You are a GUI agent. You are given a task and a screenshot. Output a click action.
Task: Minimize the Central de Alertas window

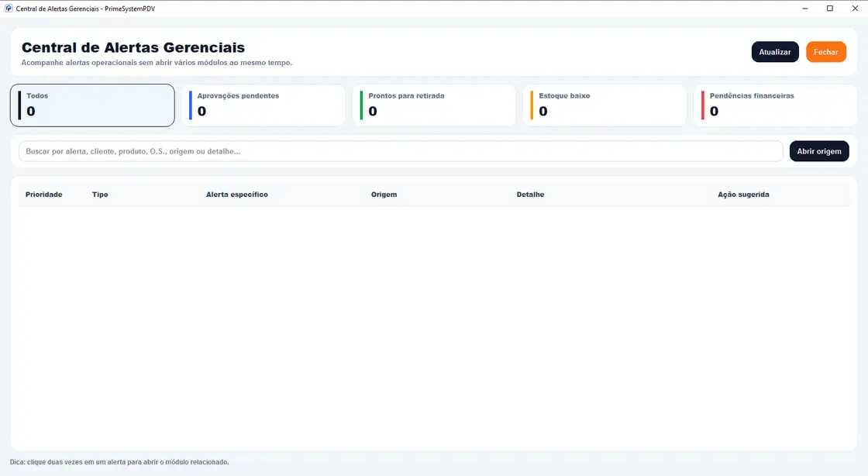pos(805,9)
